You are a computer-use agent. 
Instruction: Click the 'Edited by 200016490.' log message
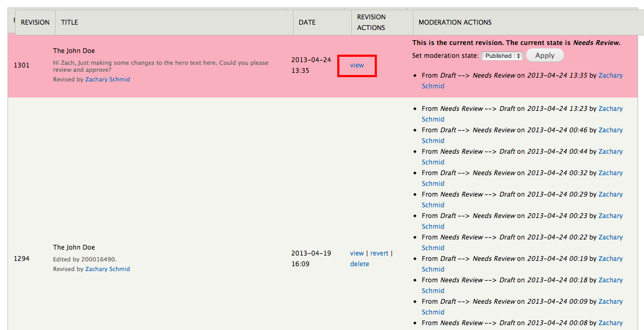click(85, 259)
